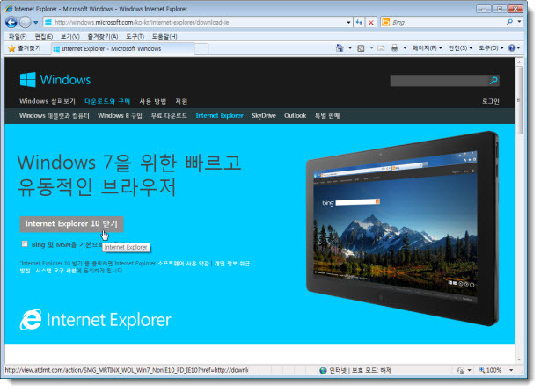
Task: Open the 보기(V) menu
Action: click(70, 37)
